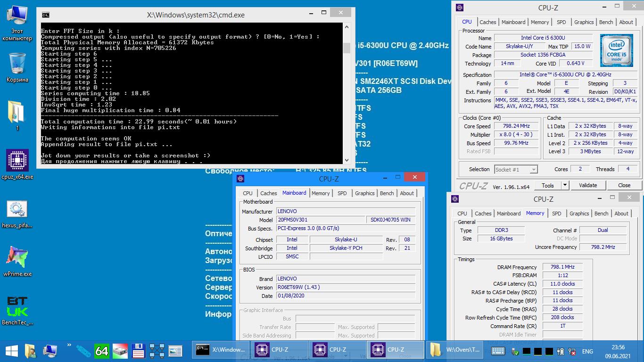The image size is (644, 362).
Task: Select the BenchTec desktop icon
Action: [x=17, y=310]
